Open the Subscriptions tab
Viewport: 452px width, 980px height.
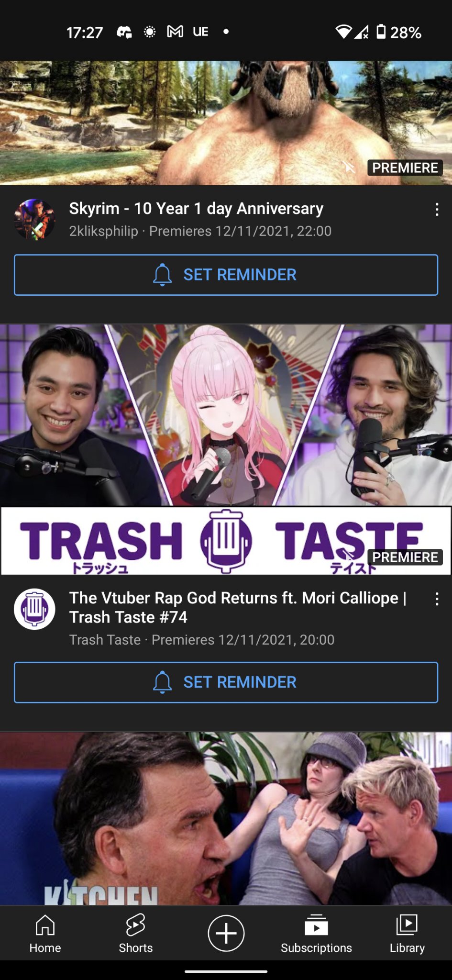pyautogui.click(x=316, y=934)
